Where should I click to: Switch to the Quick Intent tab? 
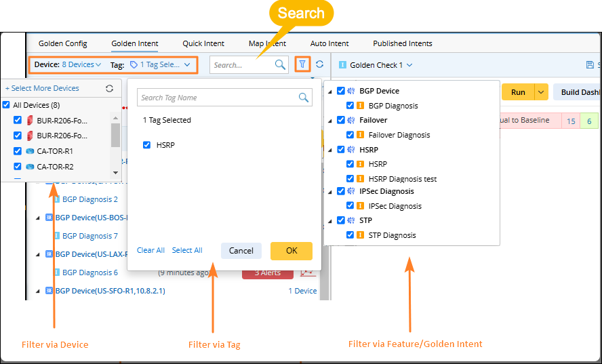(x=203, y=43)
